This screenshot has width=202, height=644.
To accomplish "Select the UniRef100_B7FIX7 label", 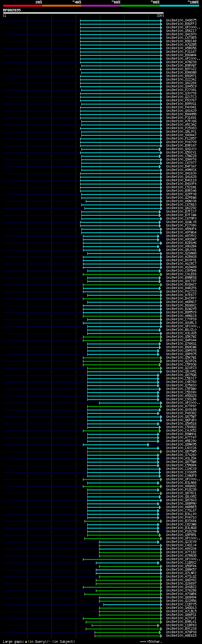I will point(181,211).
